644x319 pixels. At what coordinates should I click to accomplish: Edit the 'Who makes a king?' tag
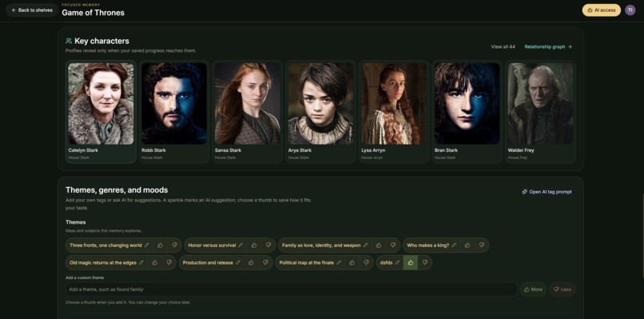(454, 245)
